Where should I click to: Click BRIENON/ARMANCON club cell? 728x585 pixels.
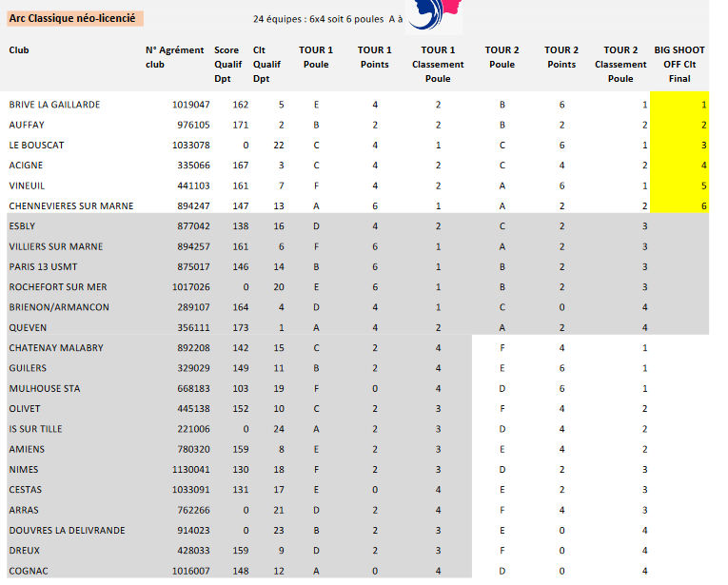tap(59, 307)
